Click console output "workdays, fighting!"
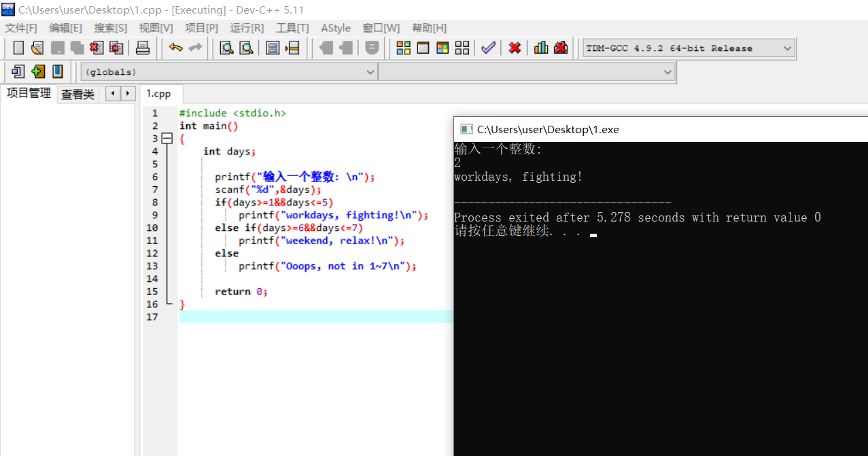 518,177
